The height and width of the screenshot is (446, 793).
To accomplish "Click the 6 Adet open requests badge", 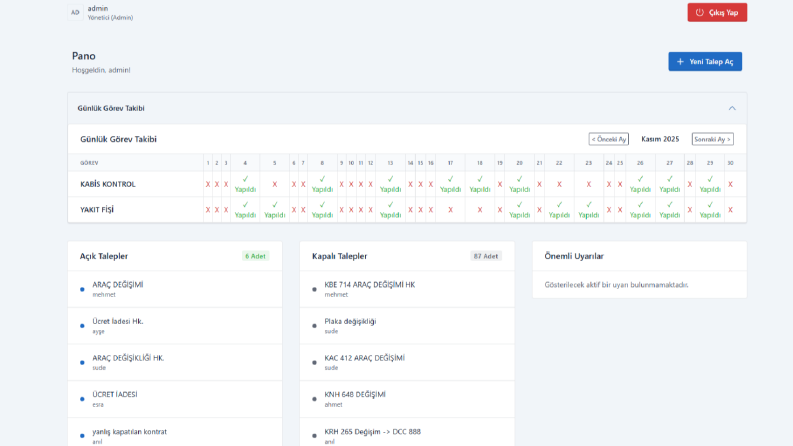I will coord(255,256).
